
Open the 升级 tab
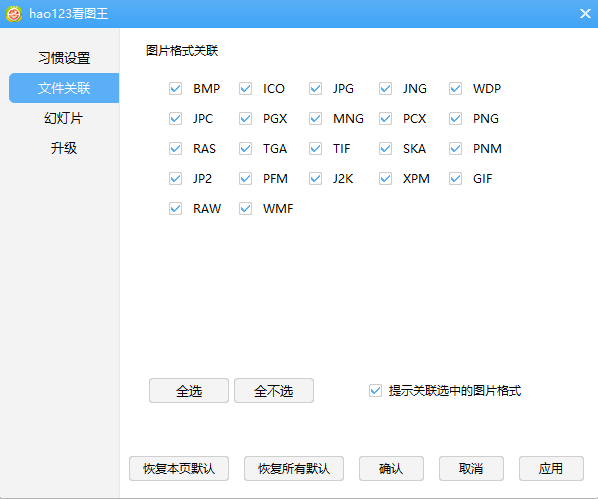(64, 148)
